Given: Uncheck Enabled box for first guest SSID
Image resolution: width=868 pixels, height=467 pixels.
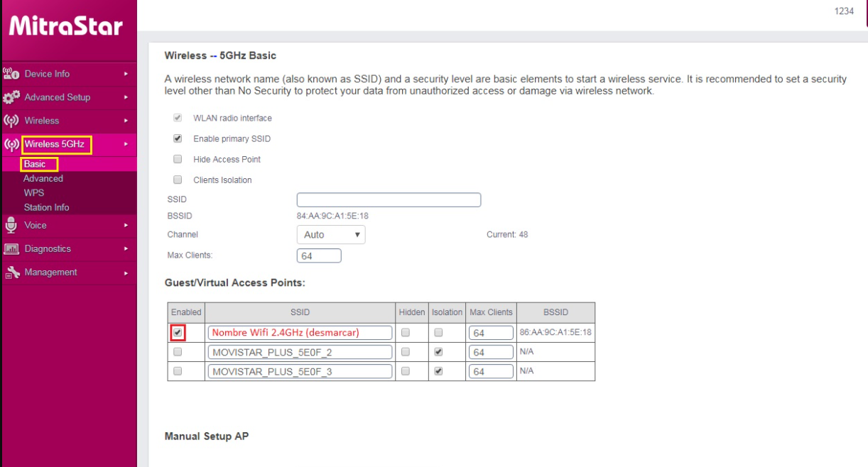Looking at the screenshot, I should pyautogui.click(x=178, y=332).
